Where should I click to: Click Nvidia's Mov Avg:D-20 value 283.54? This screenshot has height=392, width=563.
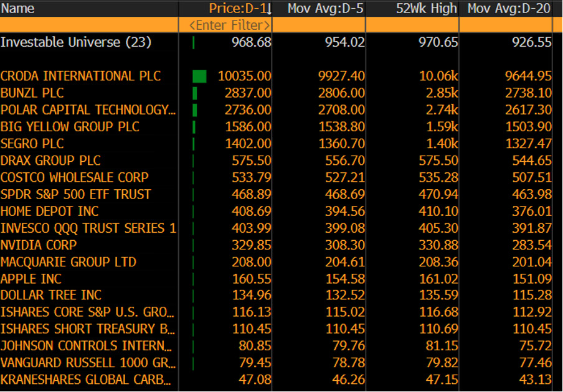532,245
